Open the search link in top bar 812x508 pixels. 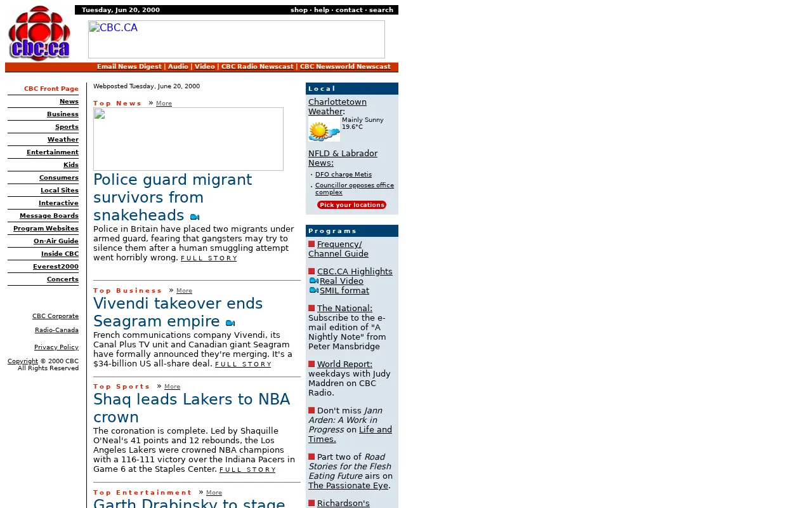tap(381, 10)
